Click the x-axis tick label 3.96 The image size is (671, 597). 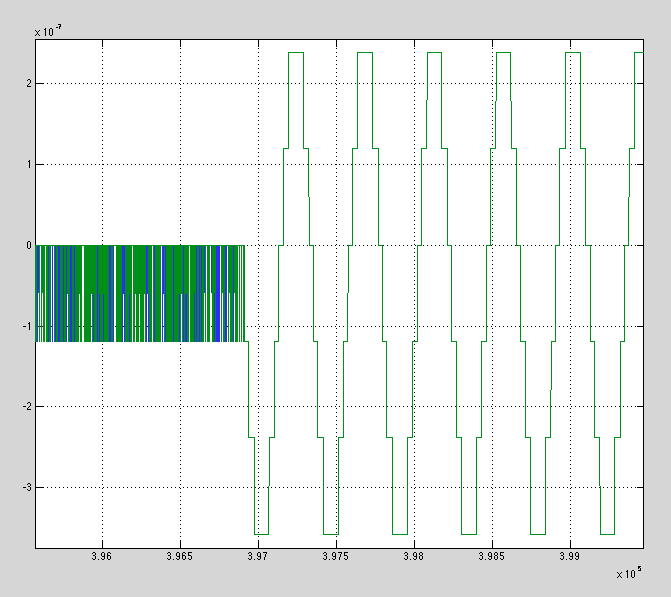[102, 555]
